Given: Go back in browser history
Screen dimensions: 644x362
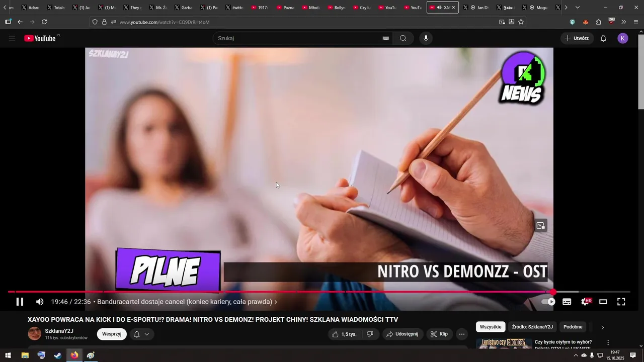Looking at the screenshot, I should coord(20,22).
